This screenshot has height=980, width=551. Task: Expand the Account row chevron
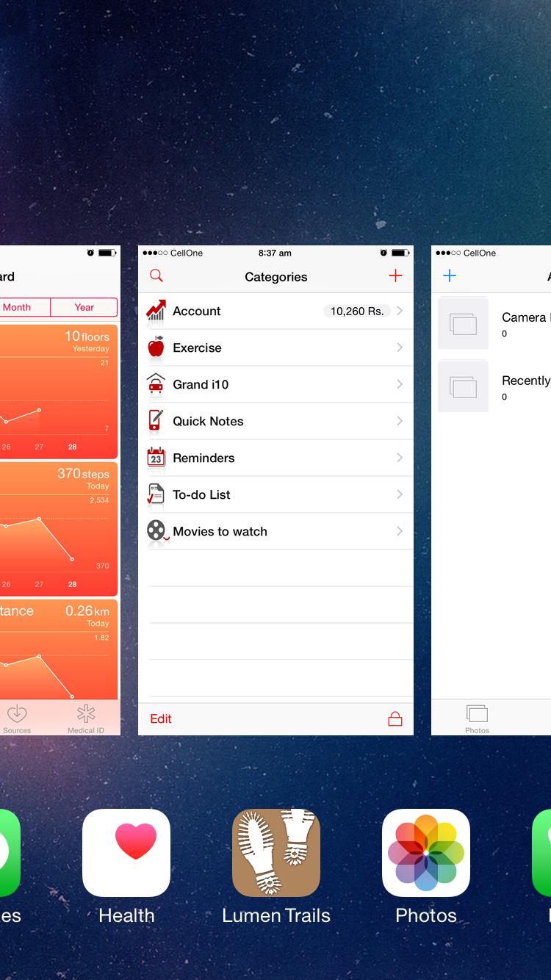coord(400,311)
